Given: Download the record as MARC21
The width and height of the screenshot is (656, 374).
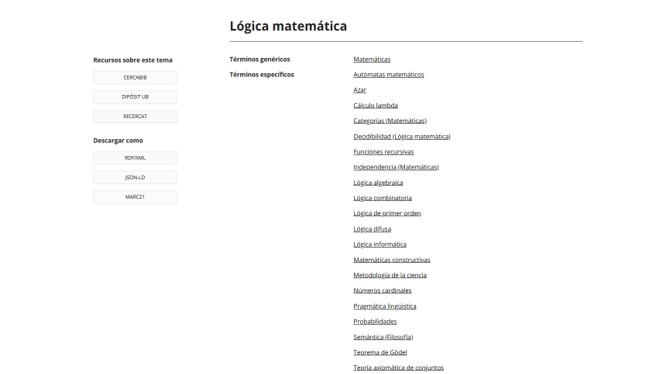Looking at the screenshot, I should coord(135,197).
